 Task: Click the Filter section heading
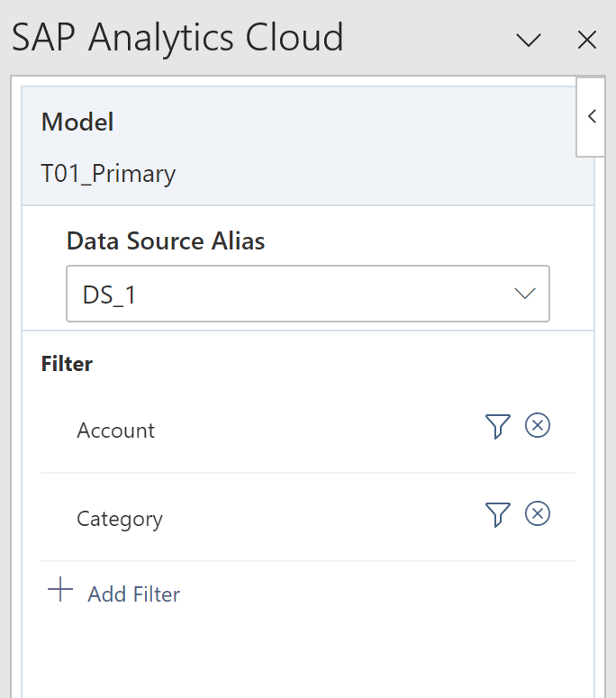pos(67,364)
